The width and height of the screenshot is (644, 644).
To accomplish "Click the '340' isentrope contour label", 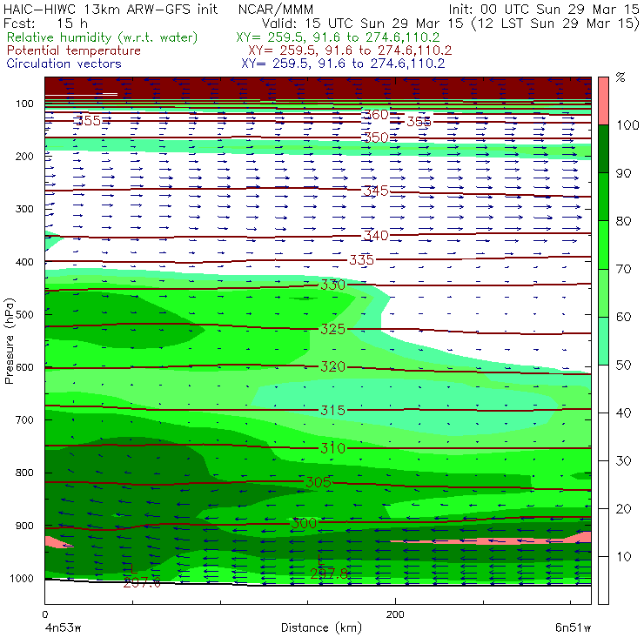I will 376,235.
